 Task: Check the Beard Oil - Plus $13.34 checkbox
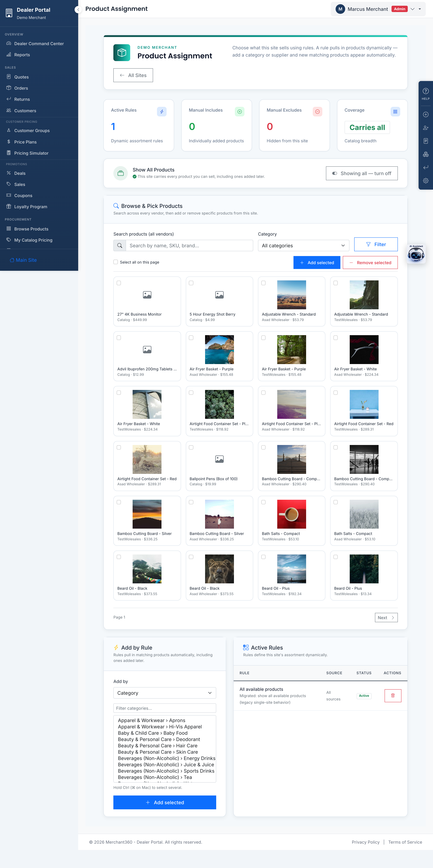[x=335, y=557]
